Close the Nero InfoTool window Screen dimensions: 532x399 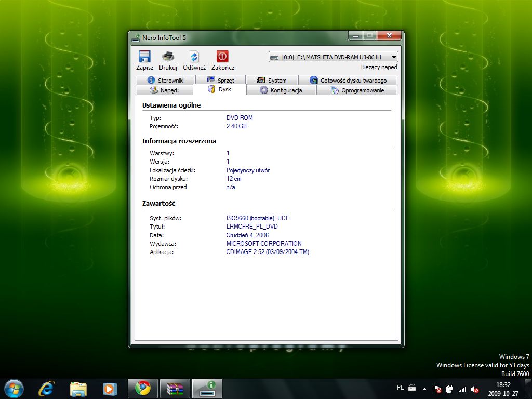click(389, 36)
